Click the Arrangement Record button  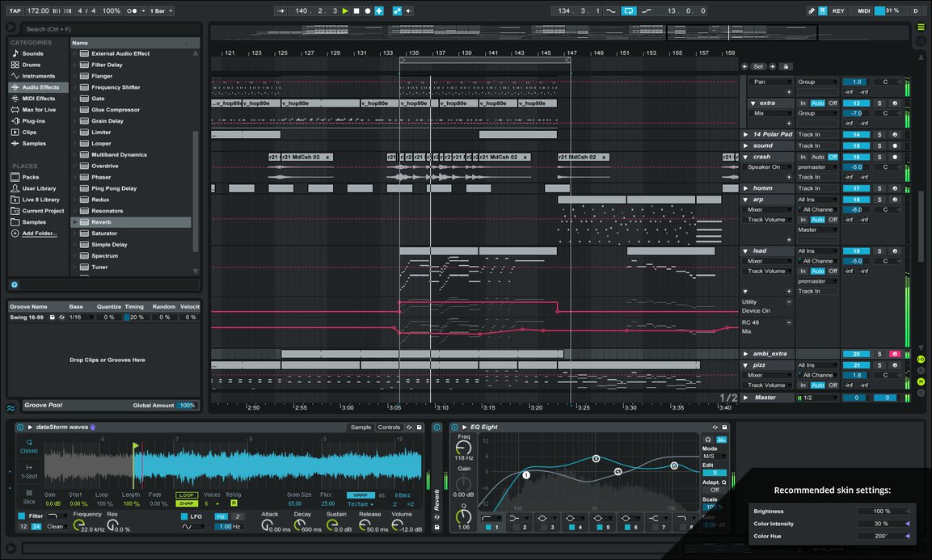(368, 11)
